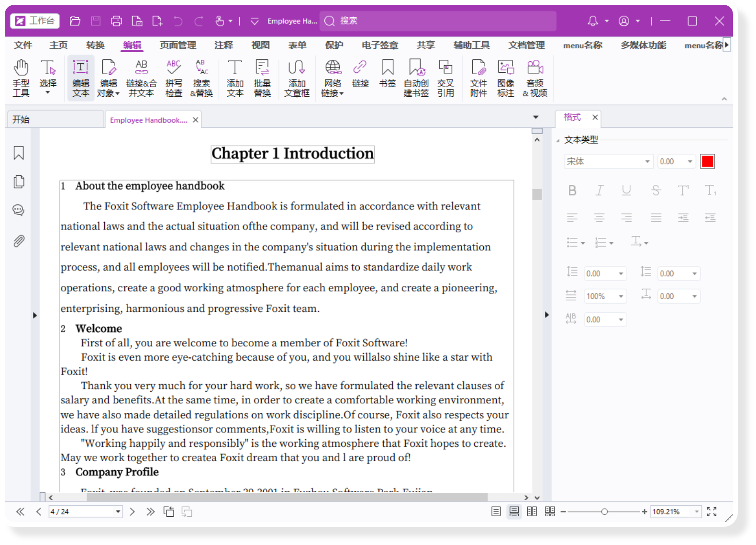Image resolution: width=756 pixels, height=545 pixels.
Task: Click the red text color swatch
Action: click(708, 161)
